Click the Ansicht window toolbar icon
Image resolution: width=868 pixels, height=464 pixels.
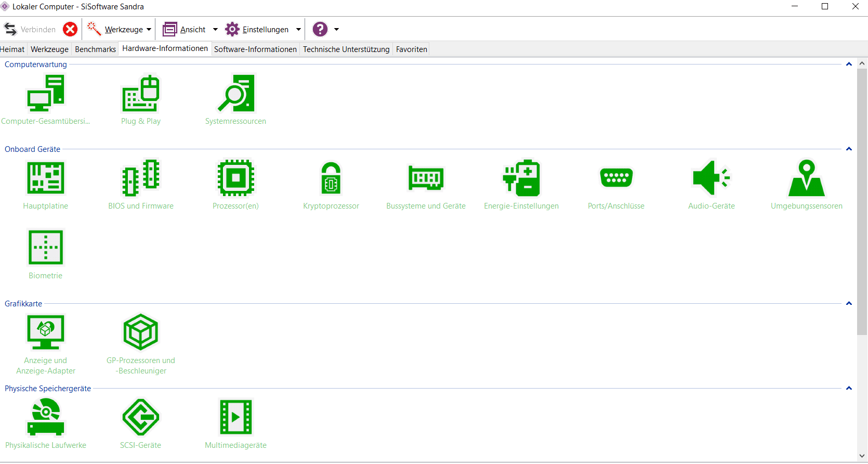[170, 29]
